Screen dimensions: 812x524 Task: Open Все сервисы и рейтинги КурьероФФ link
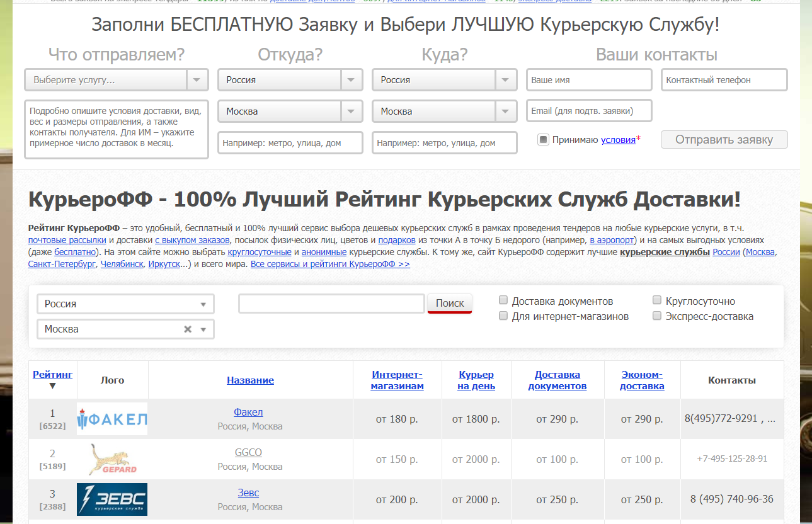tap(330, 264)
